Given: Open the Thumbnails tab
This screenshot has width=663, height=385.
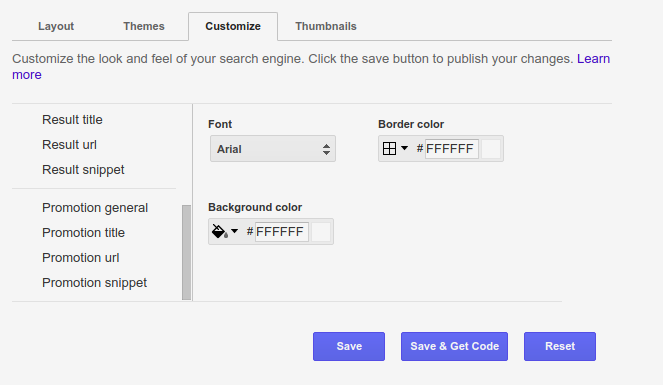Looking at the screenshot, I should [326, 26].
